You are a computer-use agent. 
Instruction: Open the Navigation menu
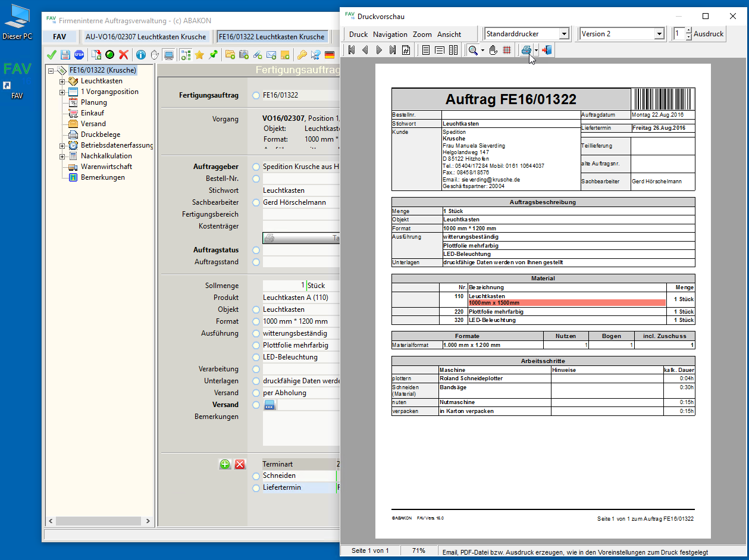(x=390, y=34)
